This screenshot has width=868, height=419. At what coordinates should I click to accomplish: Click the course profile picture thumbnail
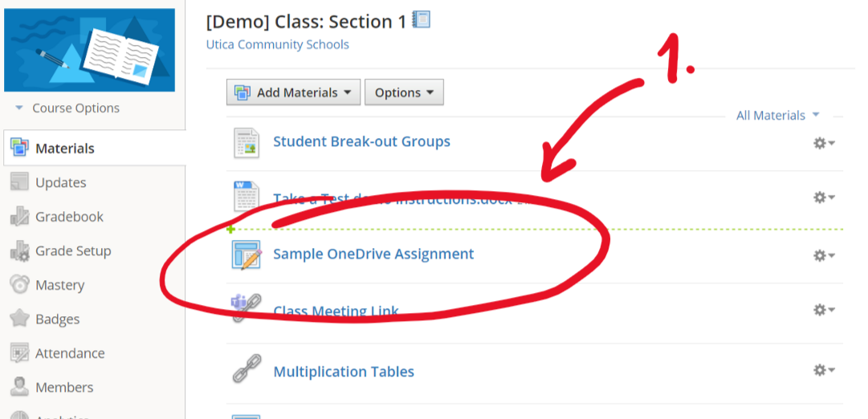[88, 50]
